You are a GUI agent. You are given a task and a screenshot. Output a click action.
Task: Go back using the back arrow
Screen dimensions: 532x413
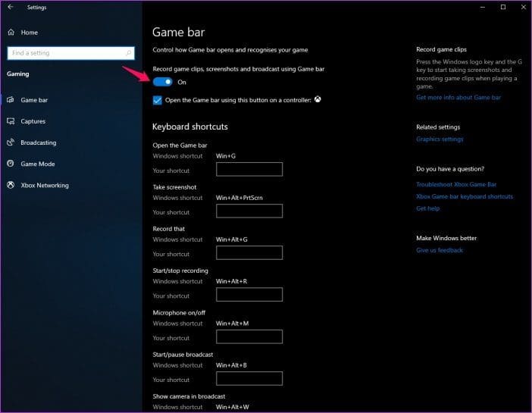(x=11, y=7)
